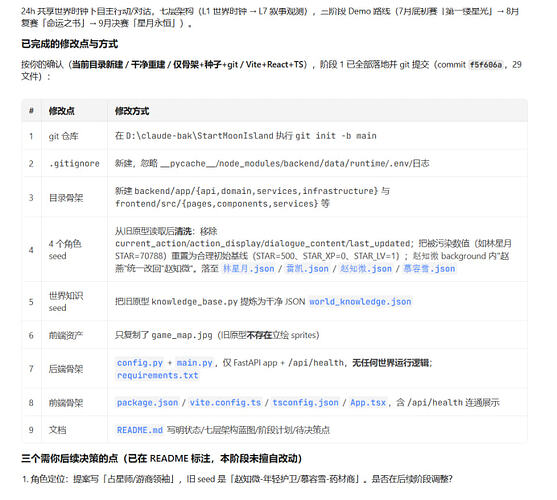Open the vite.config.ts link
Image resolution: width=557 pixels, height=500 pixels.
(x=225, y=402)
